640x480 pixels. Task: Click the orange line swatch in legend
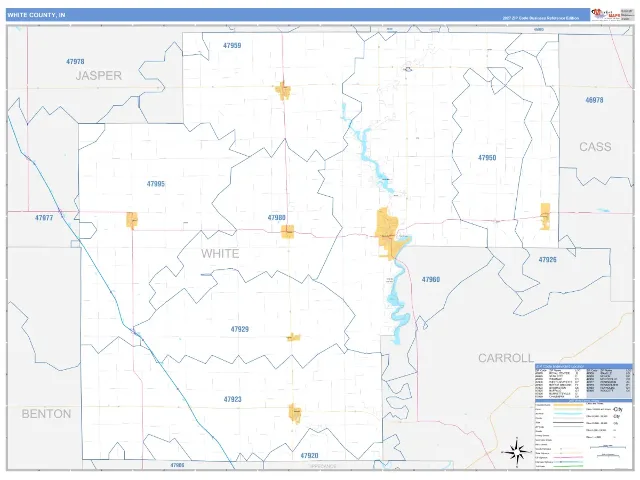[569, 405]
